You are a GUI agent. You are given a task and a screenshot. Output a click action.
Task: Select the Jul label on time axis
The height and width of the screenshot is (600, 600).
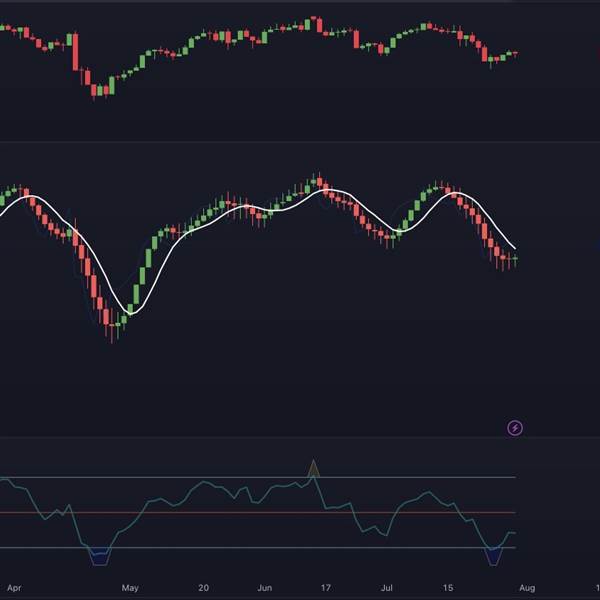click(x=387, y=588)
